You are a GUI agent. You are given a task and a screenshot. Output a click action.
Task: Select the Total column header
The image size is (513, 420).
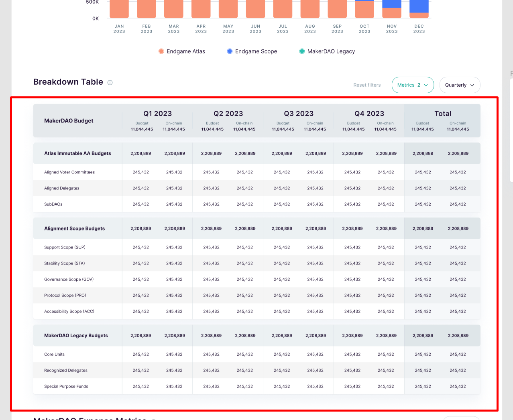click(442, 114)
